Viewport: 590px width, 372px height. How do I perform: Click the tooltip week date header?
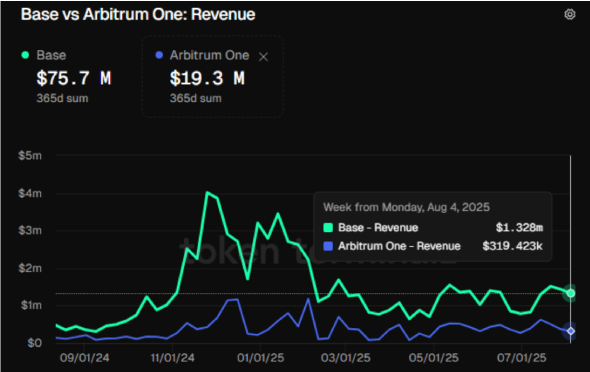[406, 207]
